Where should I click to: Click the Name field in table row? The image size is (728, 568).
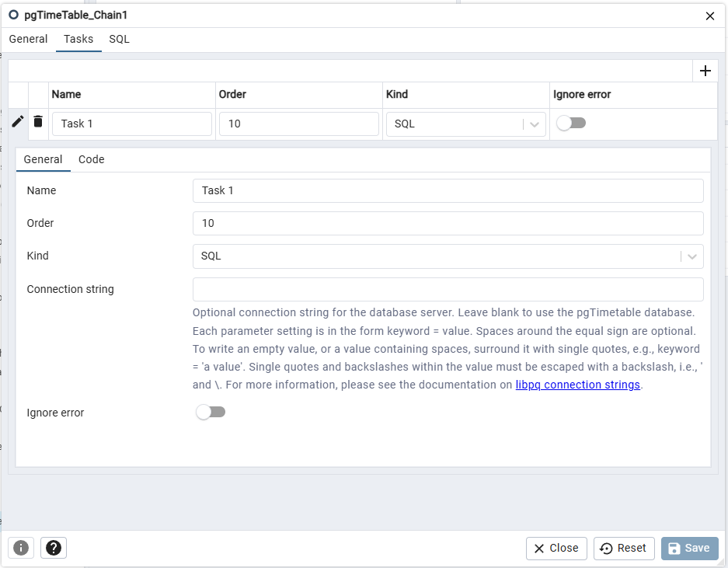pyautogui.click(x=132, y=124)
